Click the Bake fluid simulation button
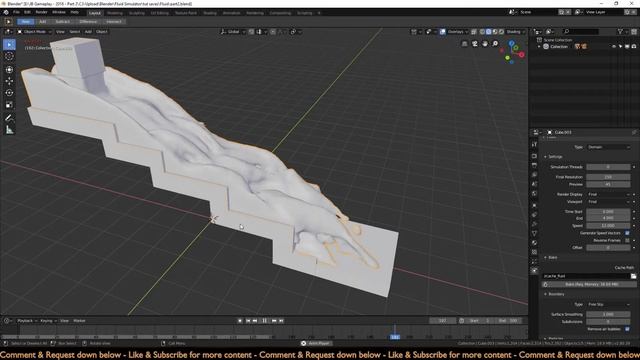 click(x=589, y=284)
